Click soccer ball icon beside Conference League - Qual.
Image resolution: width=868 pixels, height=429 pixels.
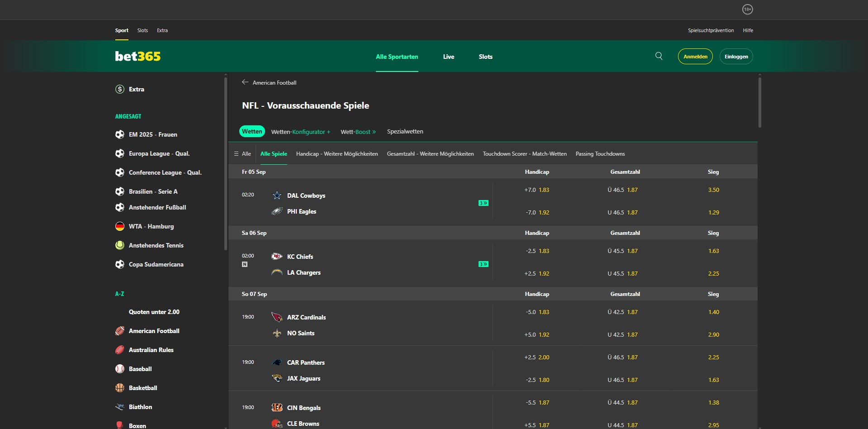click(x=119, y=172)
